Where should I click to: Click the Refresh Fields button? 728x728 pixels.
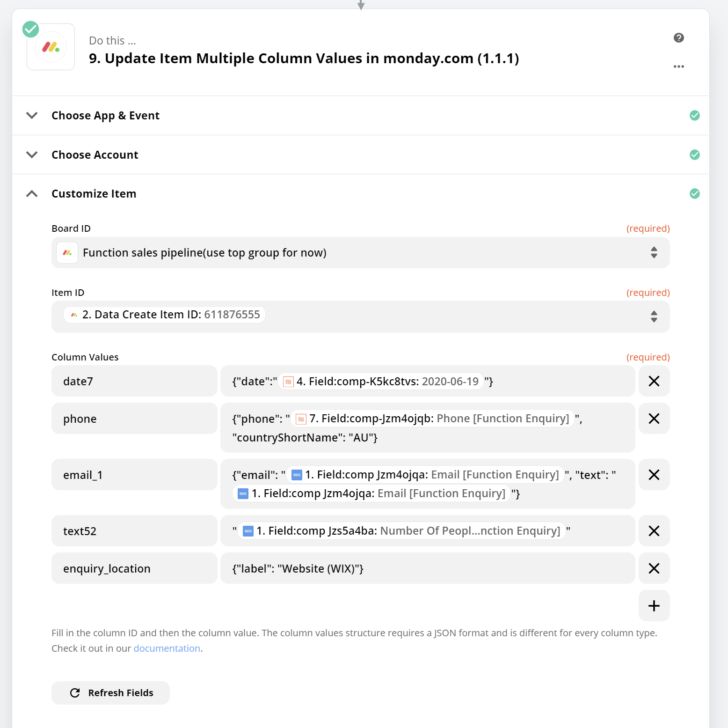[x=110, y=693]
